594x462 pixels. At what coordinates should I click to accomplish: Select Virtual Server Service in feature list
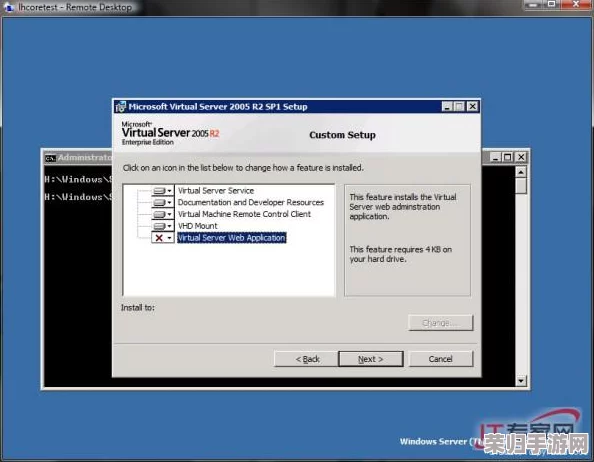(216, 191)
